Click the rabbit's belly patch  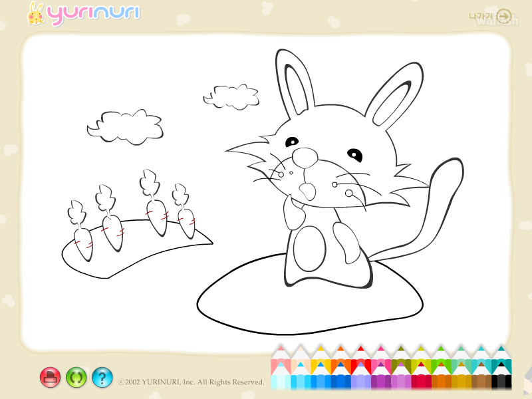[x=309, y=249]
